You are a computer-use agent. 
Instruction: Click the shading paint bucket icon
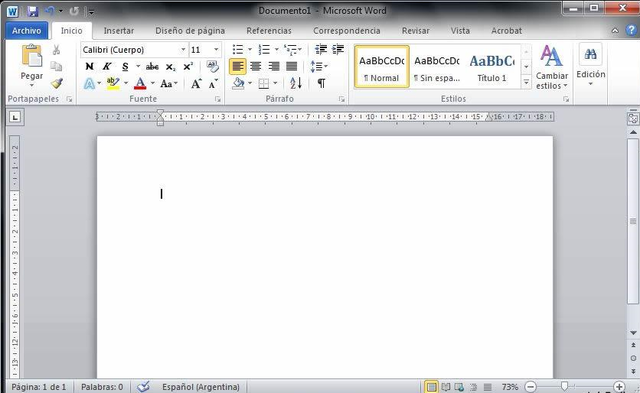(x=238, y=84)
